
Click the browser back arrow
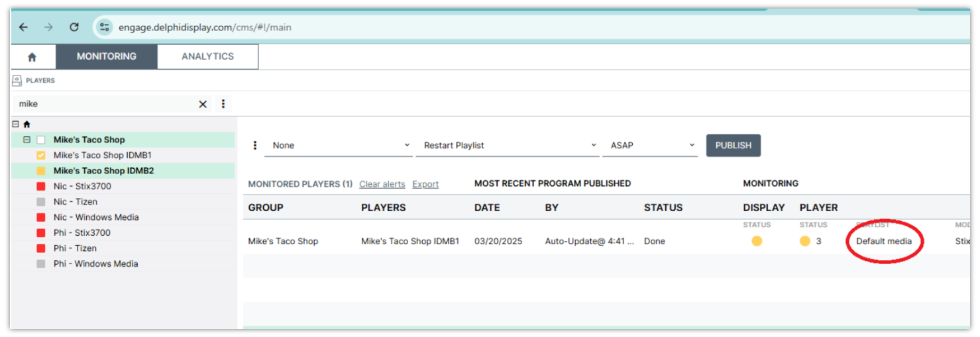pos(24,27)
